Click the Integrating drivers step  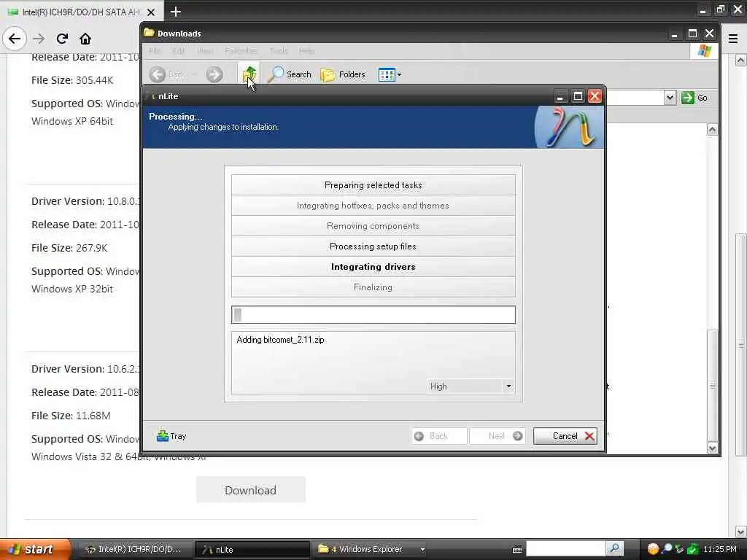[373, 267]
